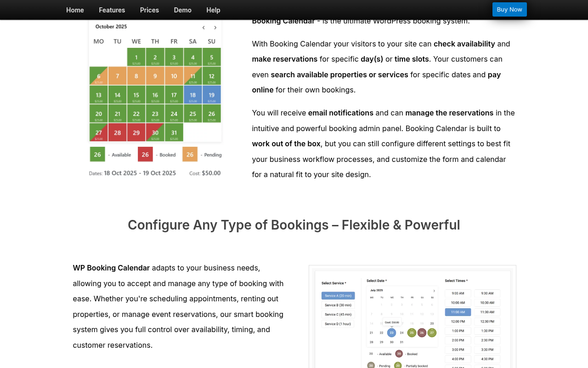This screenshot has height=368, width=588.
Task: Click the 'Configure Any Type of Bookings' heading
Action: [x=294, y=225]
